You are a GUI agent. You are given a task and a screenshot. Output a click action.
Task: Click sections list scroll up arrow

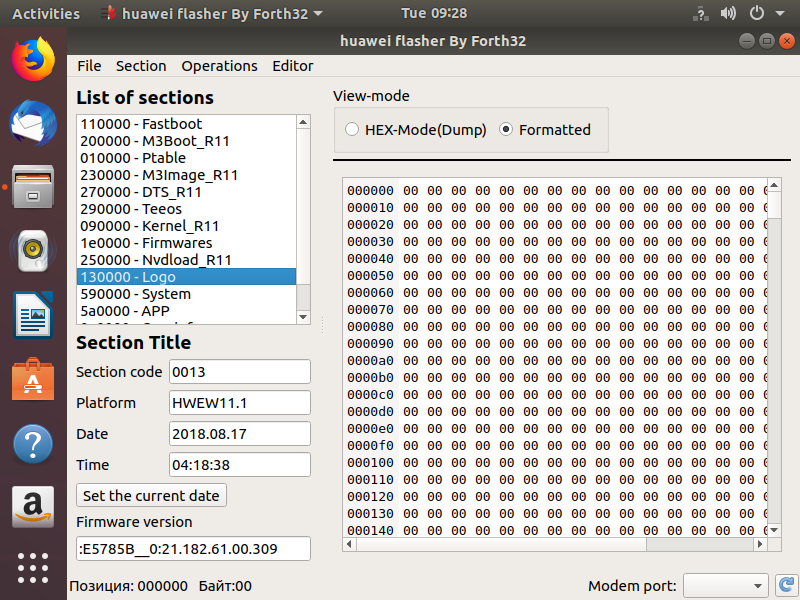point(303,122)
